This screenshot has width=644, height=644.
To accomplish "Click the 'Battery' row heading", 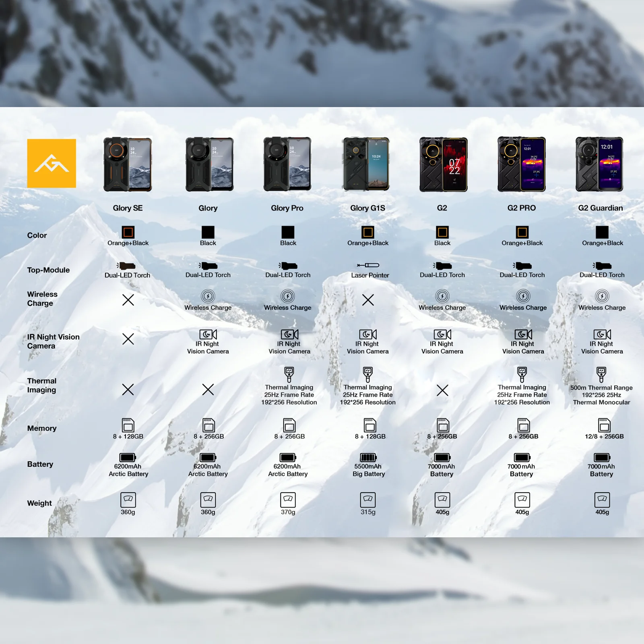I will [x=40, y=464].
